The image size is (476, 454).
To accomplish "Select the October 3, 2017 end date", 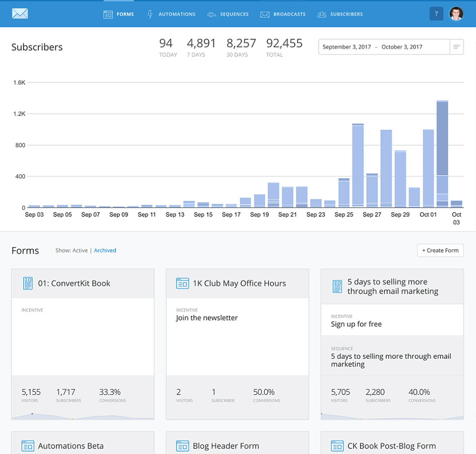I will (401, 47).
